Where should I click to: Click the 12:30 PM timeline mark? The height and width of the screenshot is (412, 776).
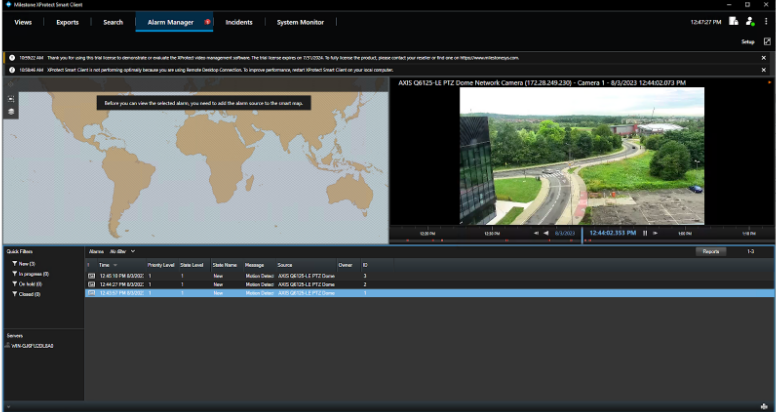[492, 233]
